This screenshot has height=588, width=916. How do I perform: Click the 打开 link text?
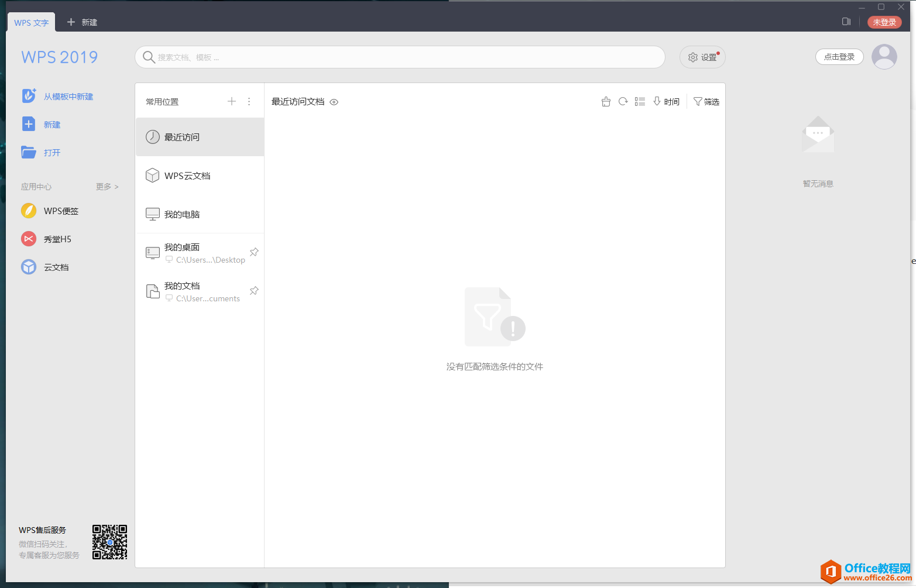(52, 153)
